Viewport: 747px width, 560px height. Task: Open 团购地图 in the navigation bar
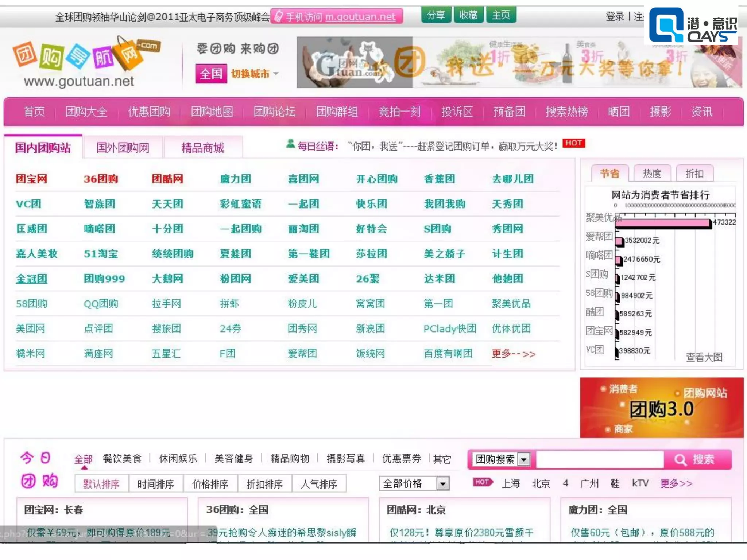(212, 112)
